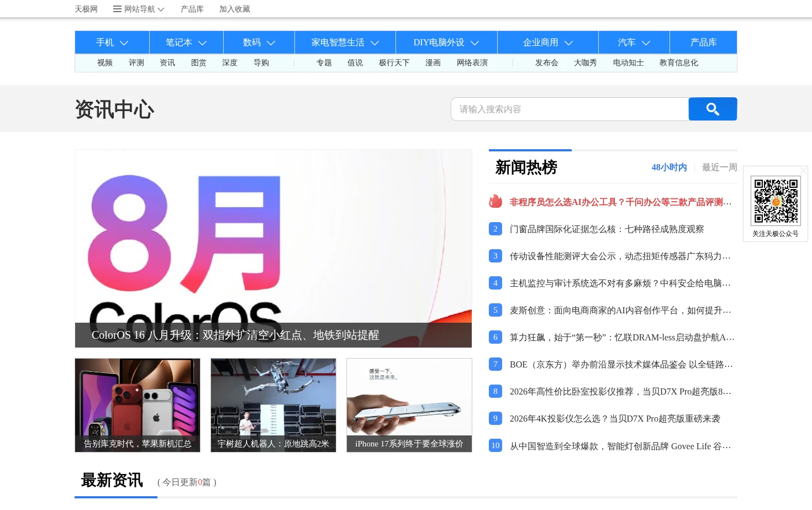The height and width of the screenshot is (510, 812).
Task: Switch hot list to 最近一周
Action: (x=719, y=167)
